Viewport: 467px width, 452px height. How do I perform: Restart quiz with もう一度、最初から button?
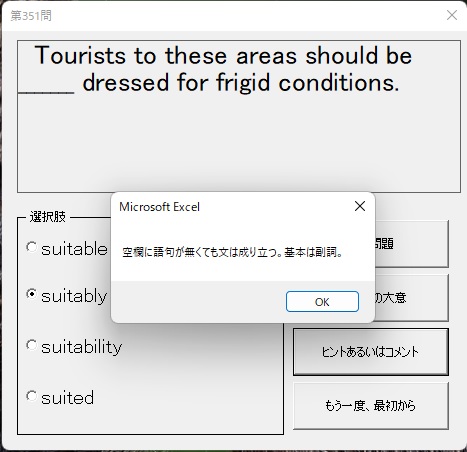pyautogui.click(x=371, y=406)
